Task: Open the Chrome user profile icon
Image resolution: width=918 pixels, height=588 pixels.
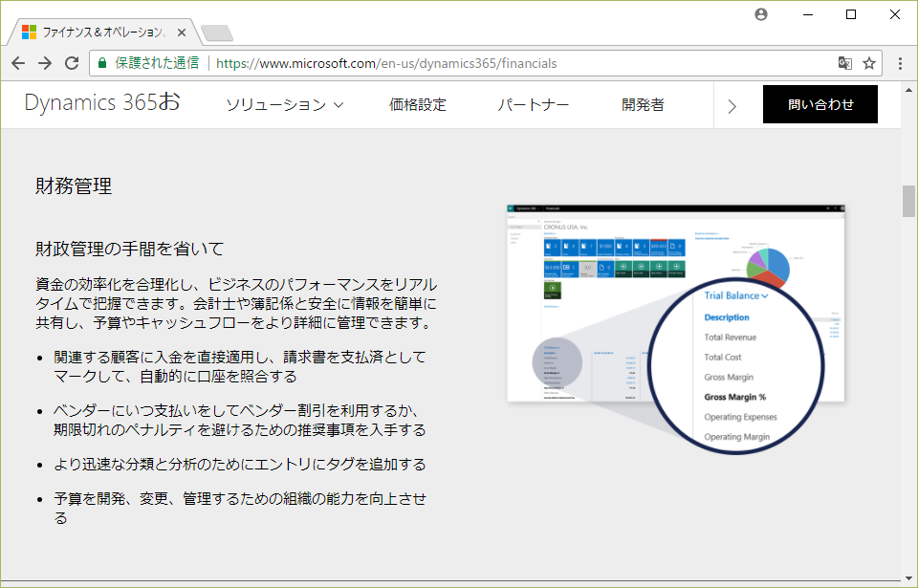Action: (761, 14)
